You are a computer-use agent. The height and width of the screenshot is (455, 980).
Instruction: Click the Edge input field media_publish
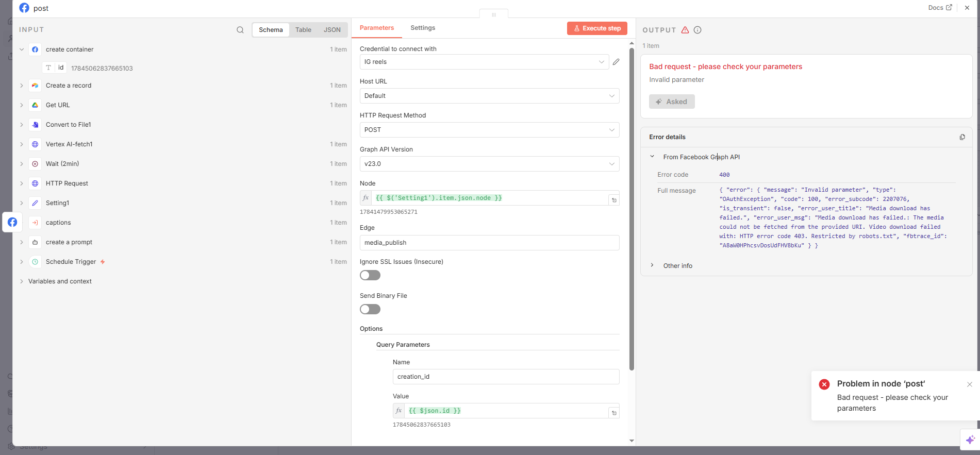490,243
